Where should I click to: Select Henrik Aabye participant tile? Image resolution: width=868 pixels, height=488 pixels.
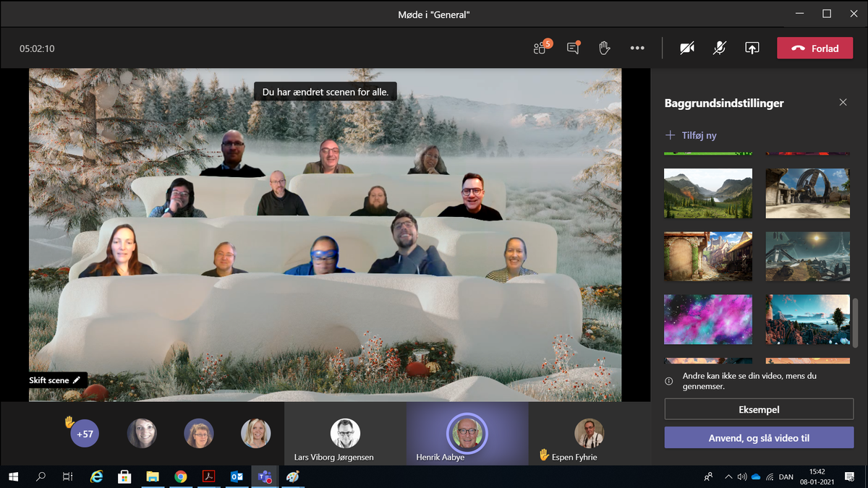467,434
